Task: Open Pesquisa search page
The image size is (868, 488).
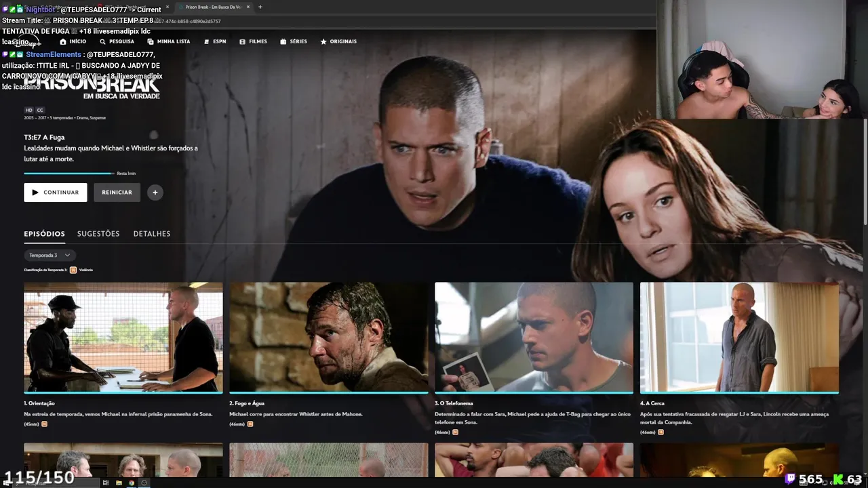Action: 117,41
